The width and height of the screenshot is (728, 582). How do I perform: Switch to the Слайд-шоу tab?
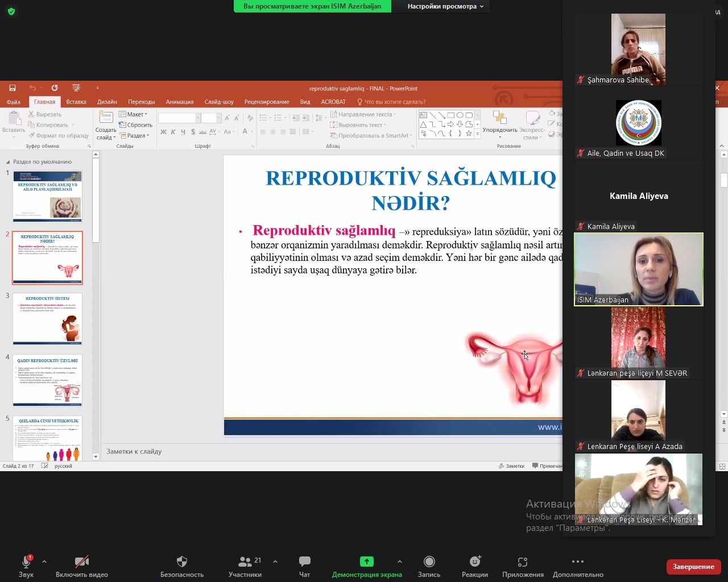219,102
